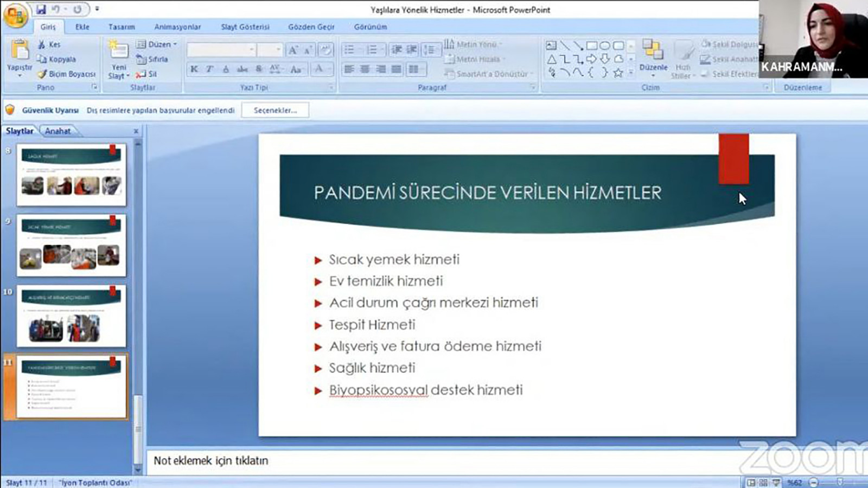Select slide 9 thumbnail in slide panel
868x488 pixels.
pyautogui.click(x=71, y=246)
